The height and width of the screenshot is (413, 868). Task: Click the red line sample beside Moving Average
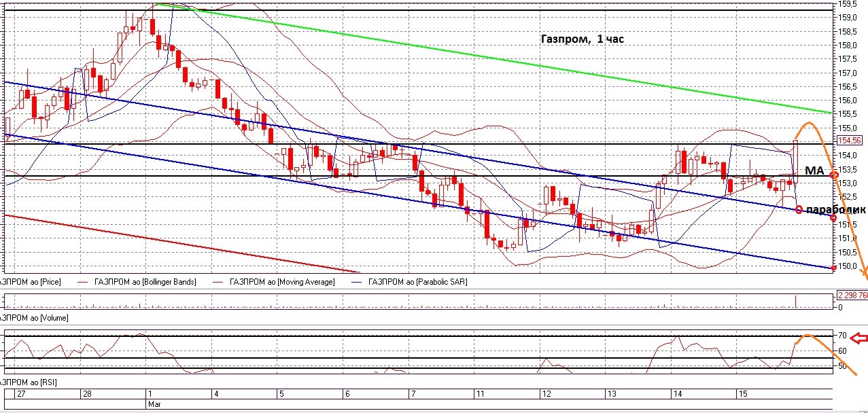point(218,281)
